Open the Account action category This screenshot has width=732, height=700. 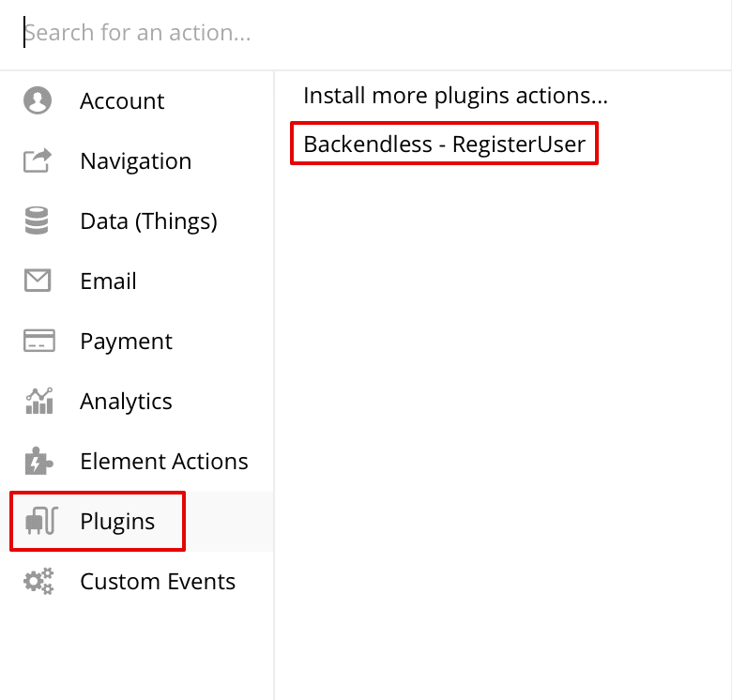click(122, 101)
